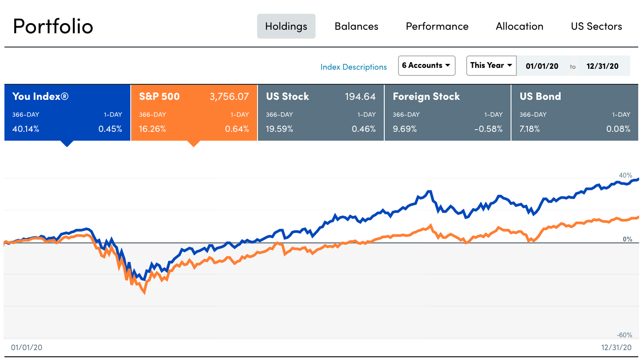Screen dimensions: 644x359
Task: Enable the Foreign Stock index card
Action: (448, 113)
